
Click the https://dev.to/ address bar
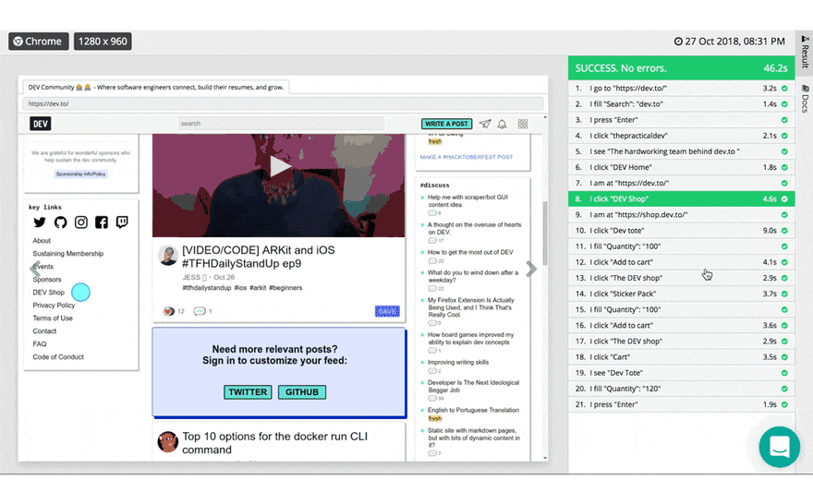tap(283, 103)
